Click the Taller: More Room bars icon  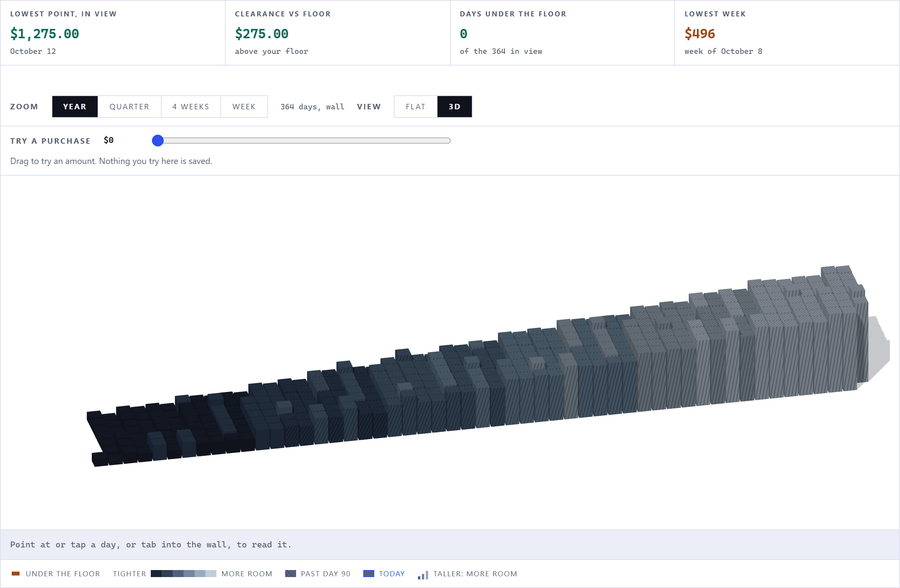click(423, 575)
